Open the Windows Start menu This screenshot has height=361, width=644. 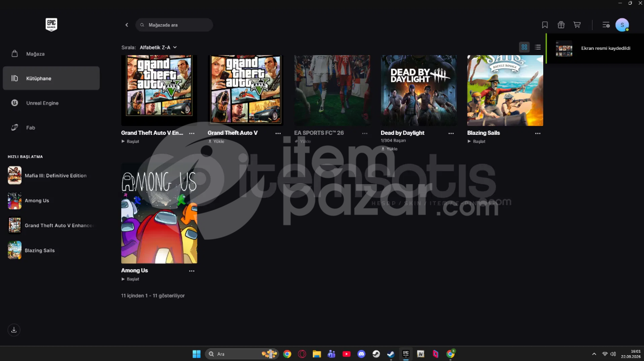[196, 354]
